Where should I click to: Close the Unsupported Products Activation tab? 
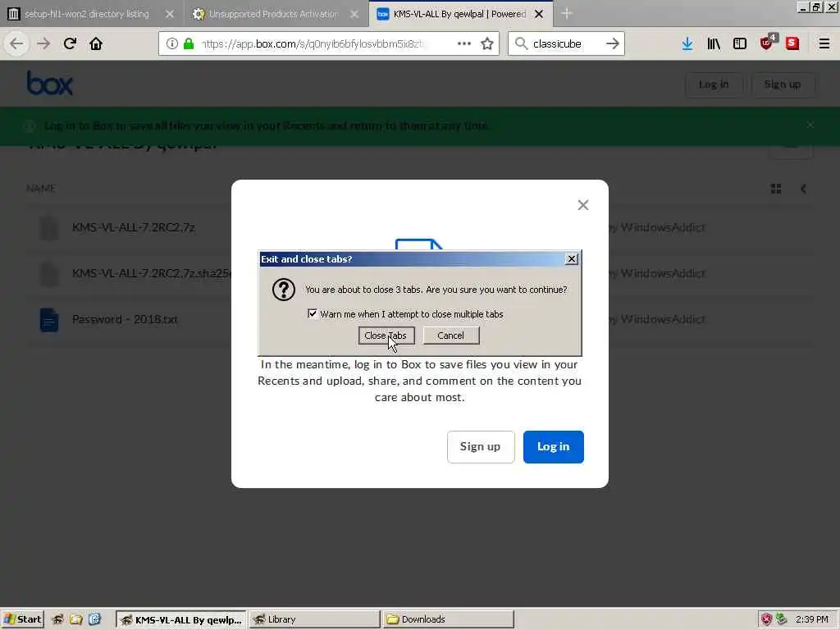click(x=354, y=14)
